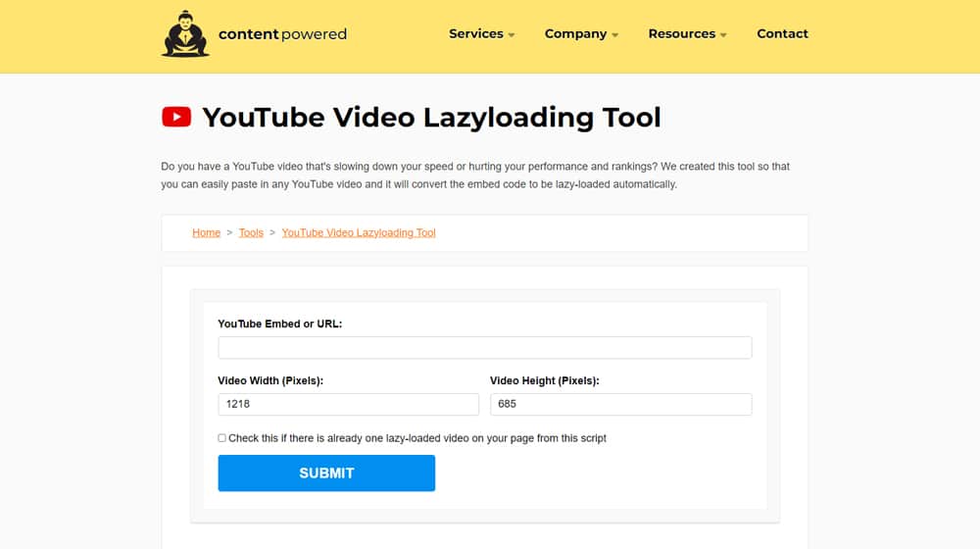The width and height of the screenshot is (980, 549).
Task: Follow the Home breadcrumb link
Action: (206, 232)
